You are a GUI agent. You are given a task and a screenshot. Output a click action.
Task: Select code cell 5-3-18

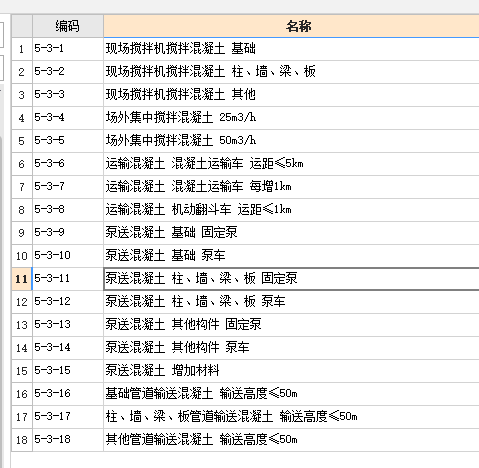click(x=68, y=440)
